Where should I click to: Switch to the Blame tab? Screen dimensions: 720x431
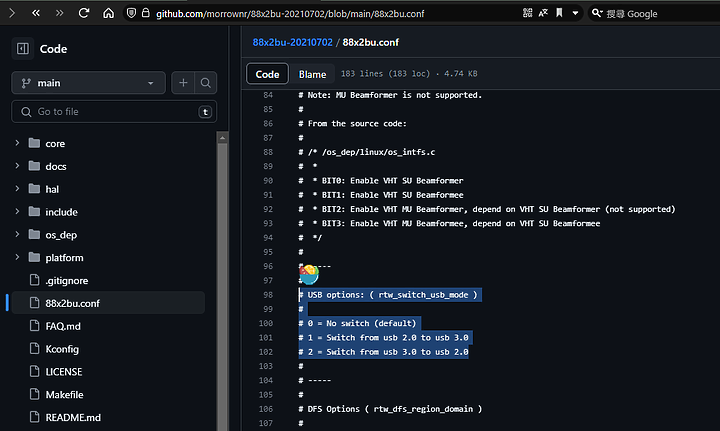pyautogui.click(x=312, y=74)
